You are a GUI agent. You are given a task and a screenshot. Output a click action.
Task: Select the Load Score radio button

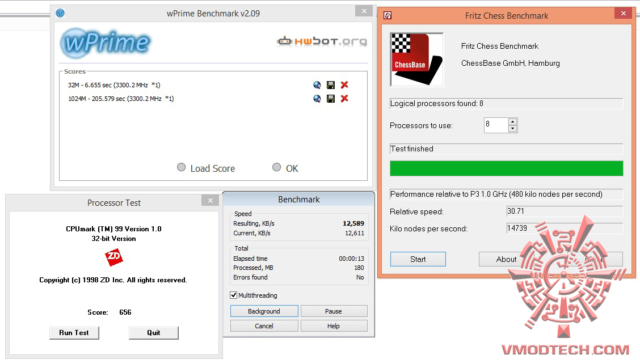(x=181, y=167)
